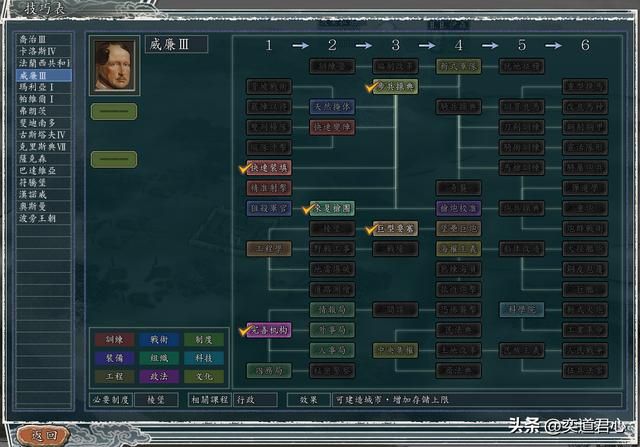Select the olive 中央集權 skill node
640x447 pixels.
pyautogui.click(x=396, y=350)
